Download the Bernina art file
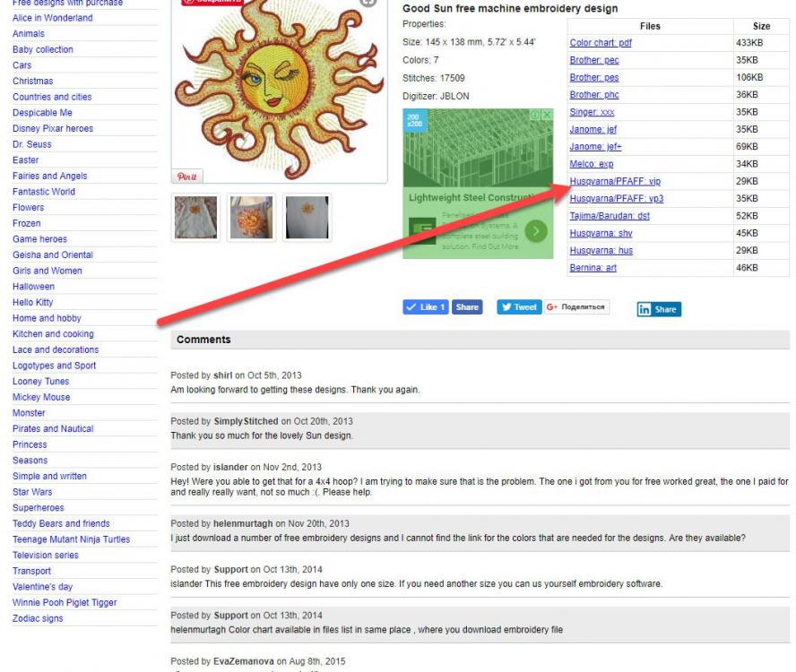The image size is (796, 672). pos(591,265)
